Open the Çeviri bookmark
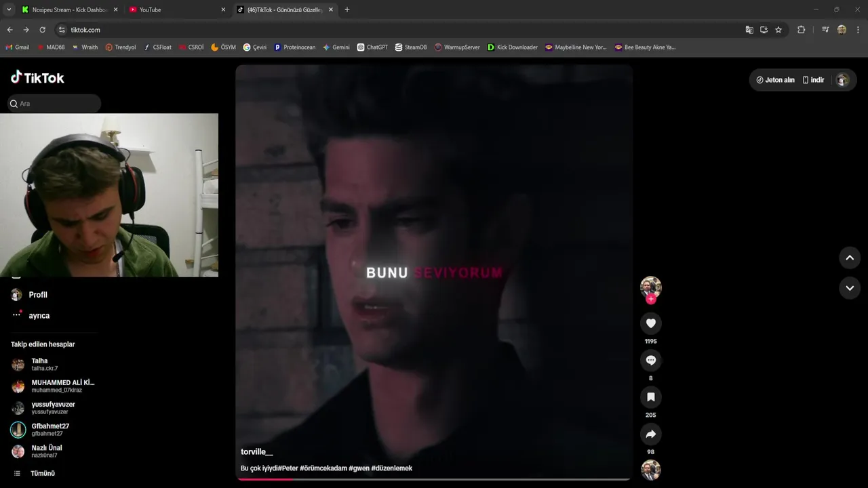The height and width of the screenshot is (488, 868). pos(255,47)
